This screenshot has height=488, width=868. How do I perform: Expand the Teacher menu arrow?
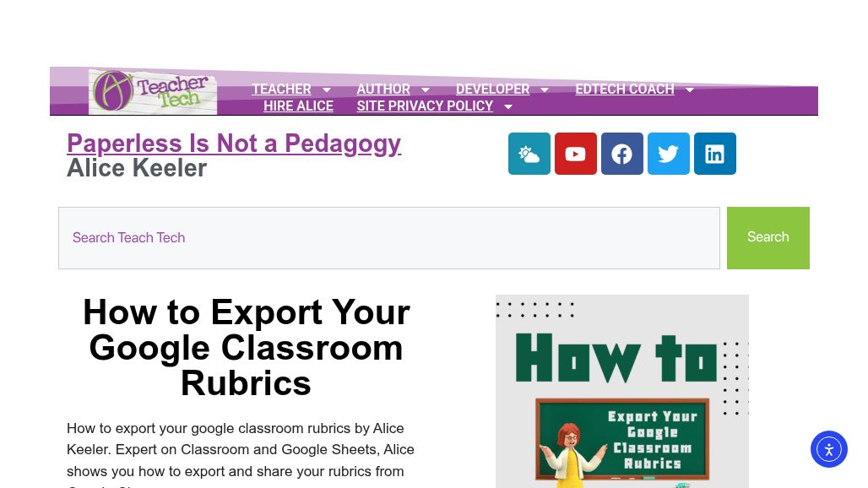tap(327, 89)
